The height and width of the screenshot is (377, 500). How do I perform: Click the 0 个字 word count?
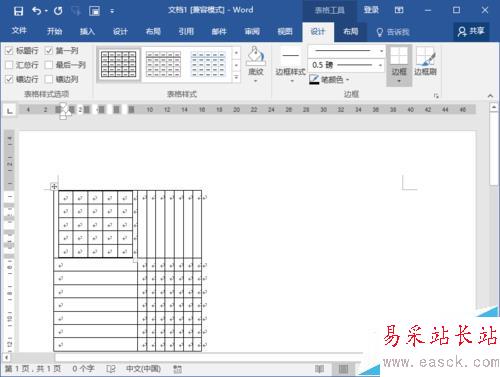pyautogui.click(x=83, y=369)
